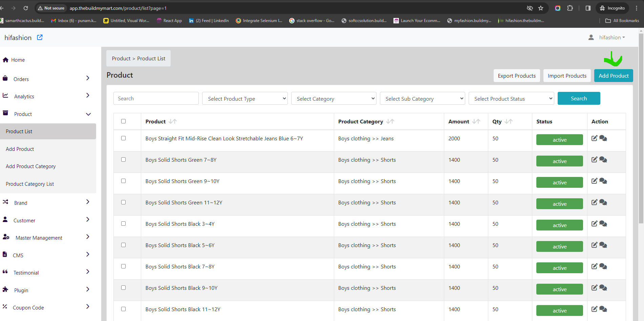This screenshot has height=321, width=644.
Task: Open the Select Sub Category dropdown
Action: point(423,99)
